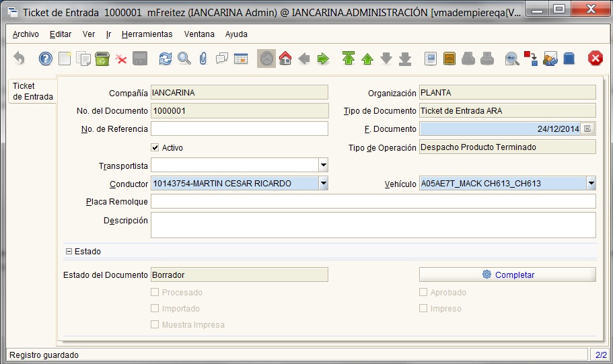
Task: Toggle grid view with the table icon
Action: (241, 59)
